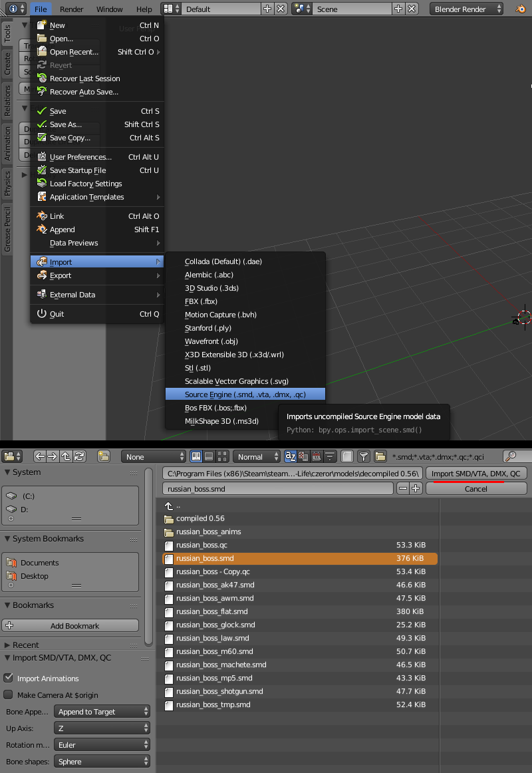Viewport: 532px width, 773px height.
Task: Choose Source Engine (.smd, .vta, .dmx, .qc) import
Action: pyautogui.click(x=245, y=394)
